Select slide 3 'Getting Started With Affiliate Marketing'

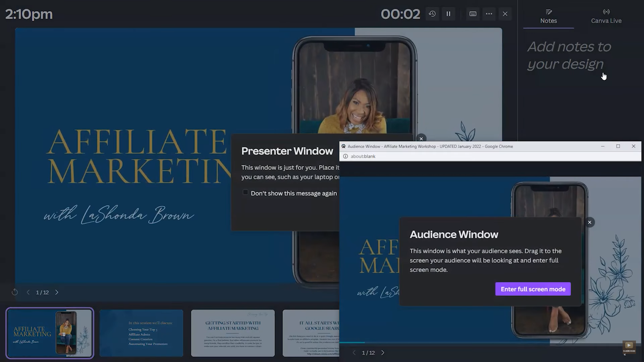tap(233, 333)
